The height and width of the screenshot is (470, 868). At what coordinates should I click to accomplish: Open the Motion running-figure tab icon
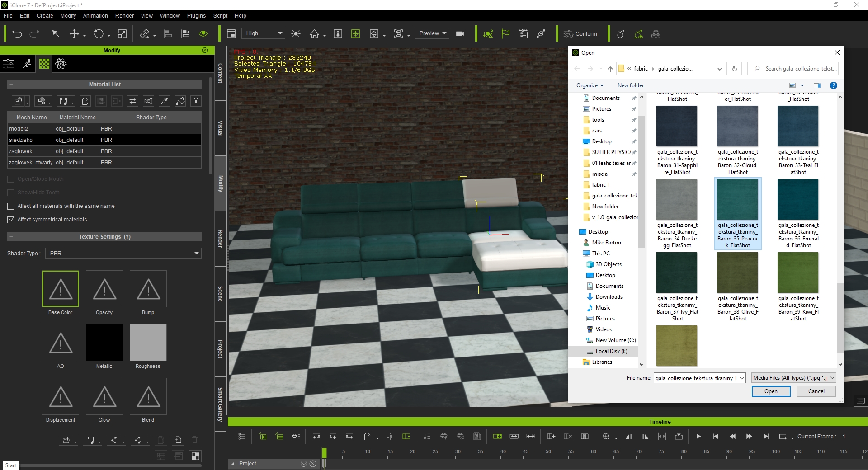click(27, 64)
